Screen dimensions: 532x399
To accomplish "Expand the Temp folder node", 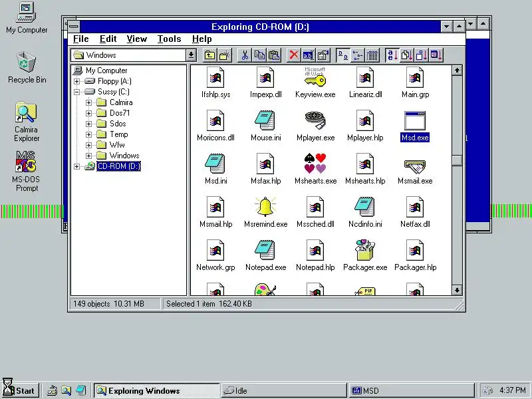I will point(88,135).
